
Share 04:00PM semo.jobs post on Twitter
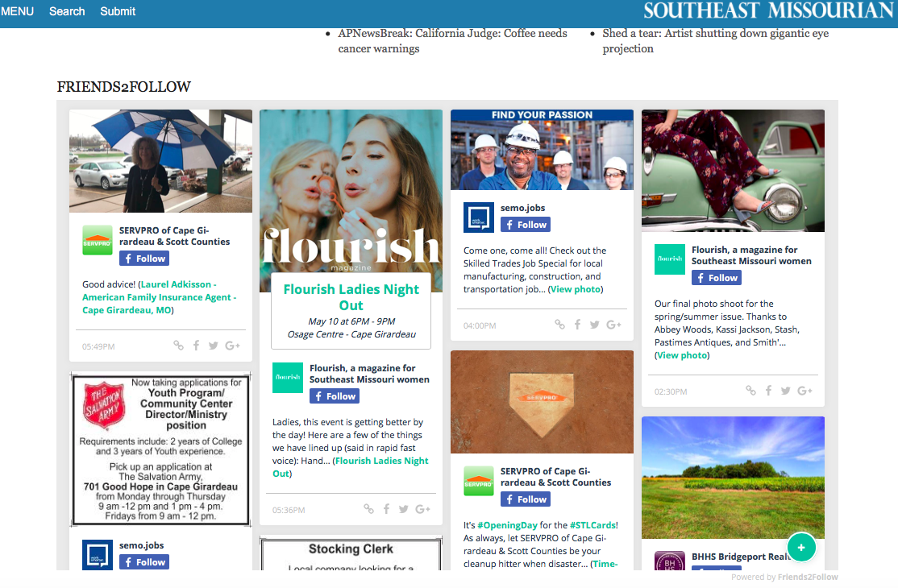pyautogui.click(x=594, y=325)
